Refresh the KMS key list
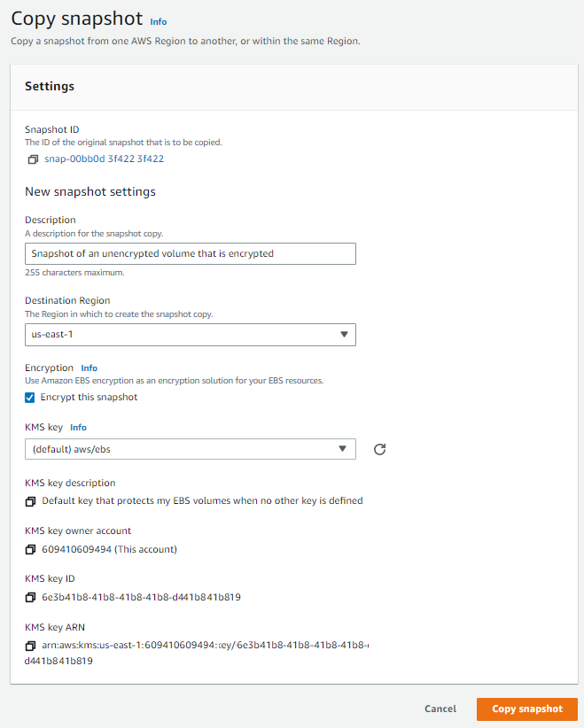 pyautogui.click(x=379, y=450)
